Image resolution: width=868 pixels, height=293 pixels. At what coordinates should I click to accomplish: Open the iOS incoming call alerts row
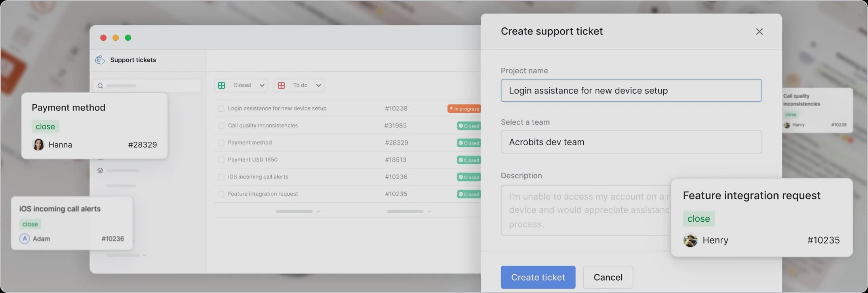[258, 177]
